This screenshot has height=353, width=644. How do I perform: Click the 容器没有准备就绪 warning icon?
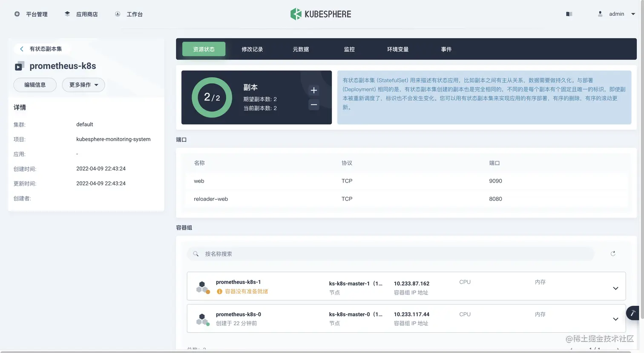[x=219, y=292]
